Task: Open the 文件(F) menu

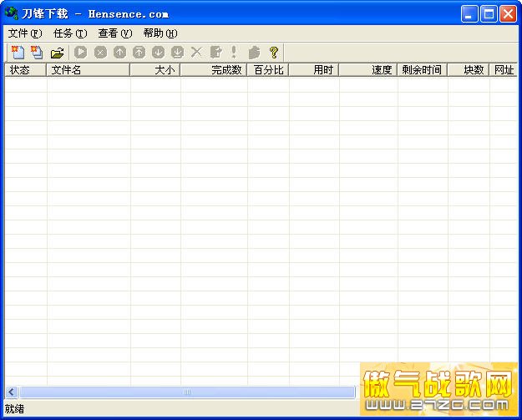Action: 25,33
